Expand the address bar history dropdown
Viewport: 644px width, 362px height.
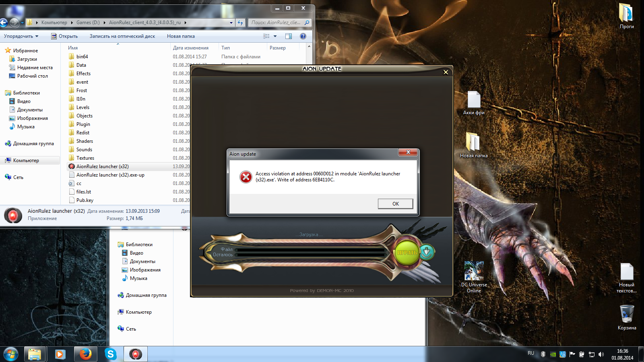click(231, 23)
